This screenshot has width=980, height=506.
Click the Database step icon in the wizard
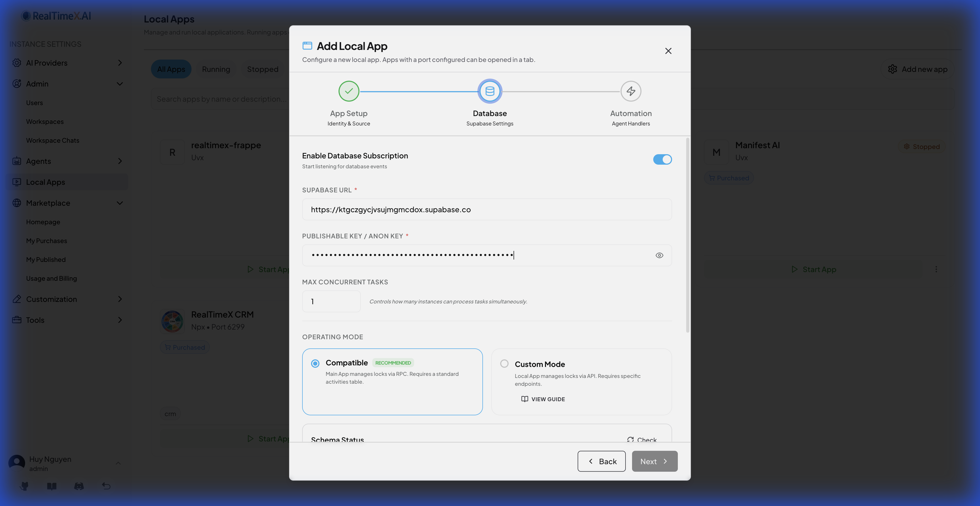(490, 91)
